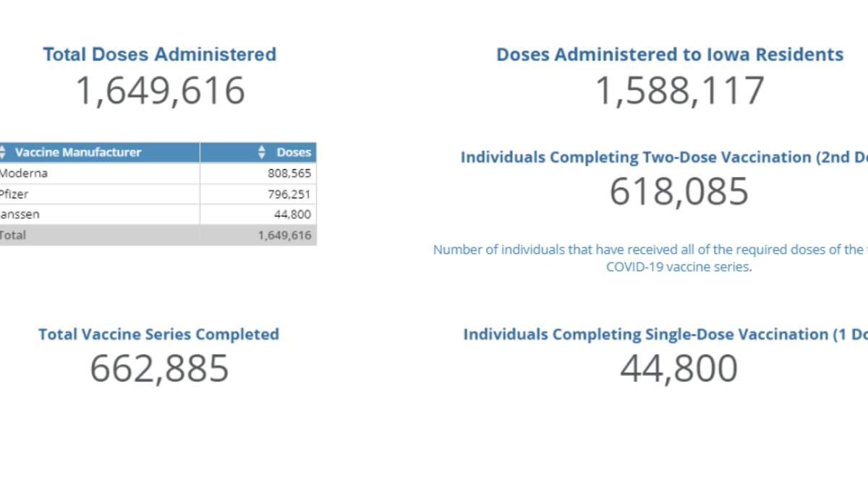Click the Total Vaccine Series Completed heading
This screenshot has width=868, height=488.
pyautogui.click(x=158, y=334)
